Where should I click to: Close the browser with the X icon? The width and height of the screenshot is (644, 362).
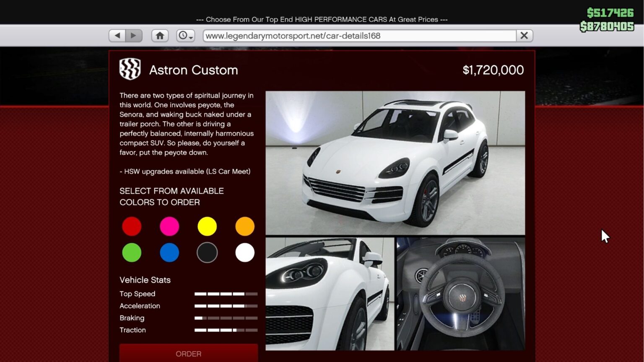(524, 35)
